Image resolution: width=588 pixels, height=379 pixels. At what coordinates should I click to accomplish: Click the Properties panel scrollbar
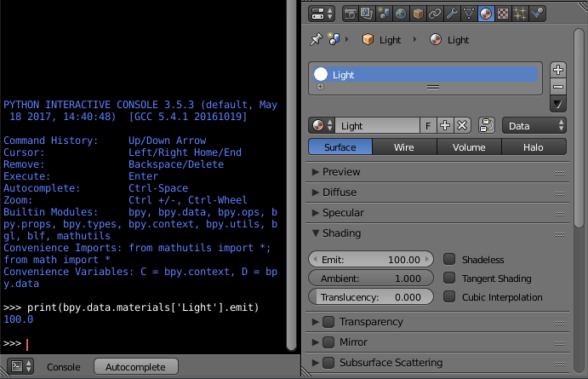[x=579, y=129]
